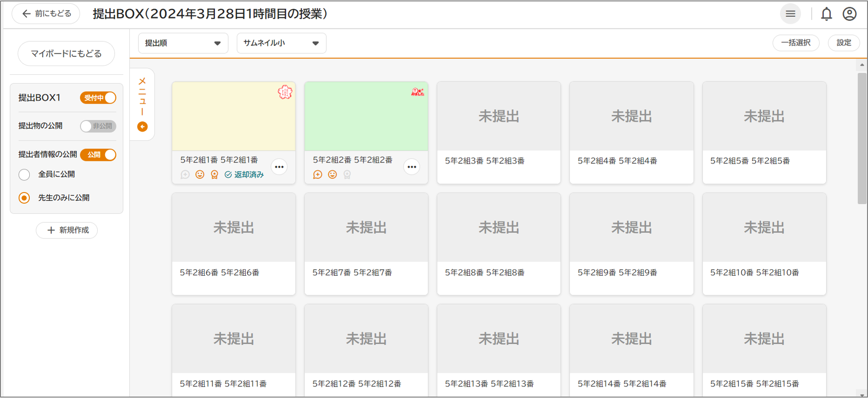The image size is (868, 398).
Task: Open the notifications bell
Action: 826,14
